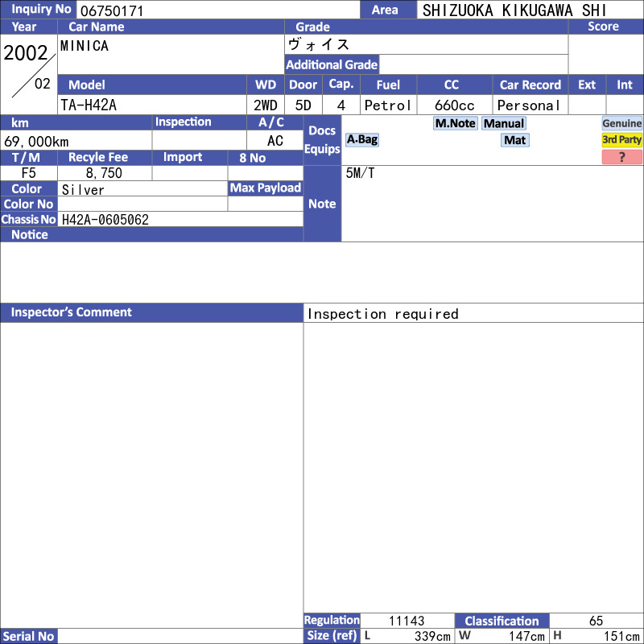Select the yellow 3rd Party label

[x=622, y=140]
